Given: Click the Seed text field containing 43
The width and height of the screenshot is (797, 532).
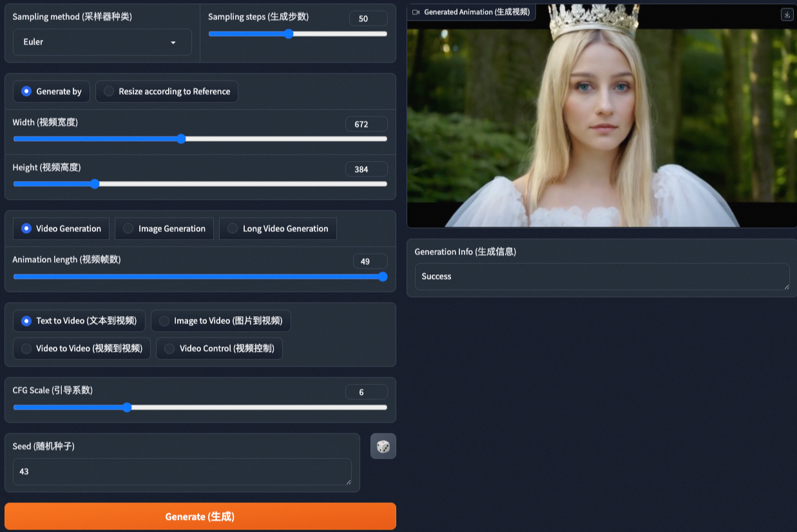Looking at the screenshot, I should pos(182,472).
